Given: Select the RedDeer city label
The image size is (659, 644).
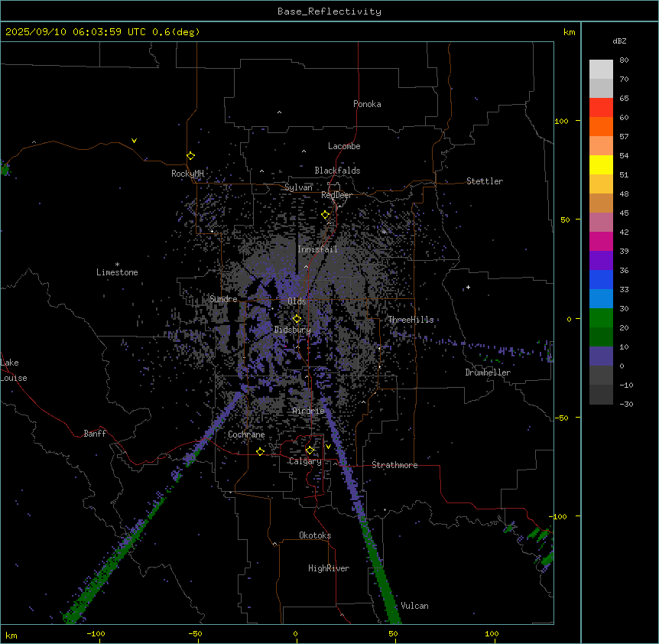Looking at the screenshot, I should 336,195.
